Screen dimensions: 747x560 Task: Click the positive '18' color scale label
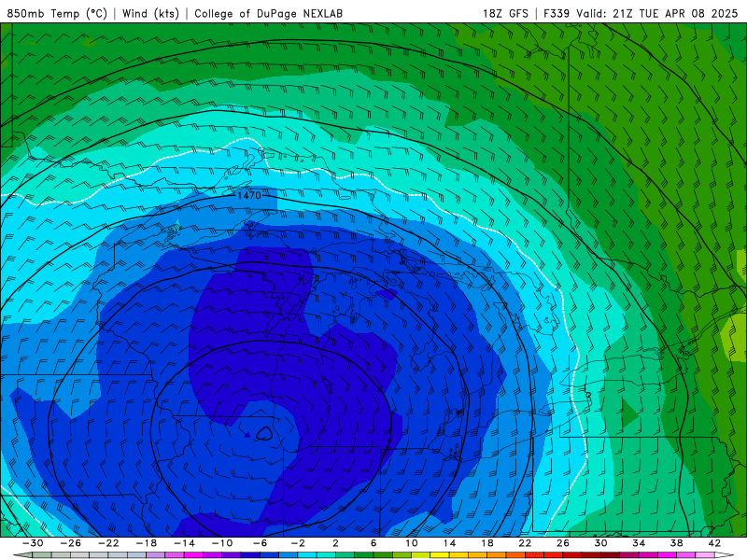tap(486, 543)
